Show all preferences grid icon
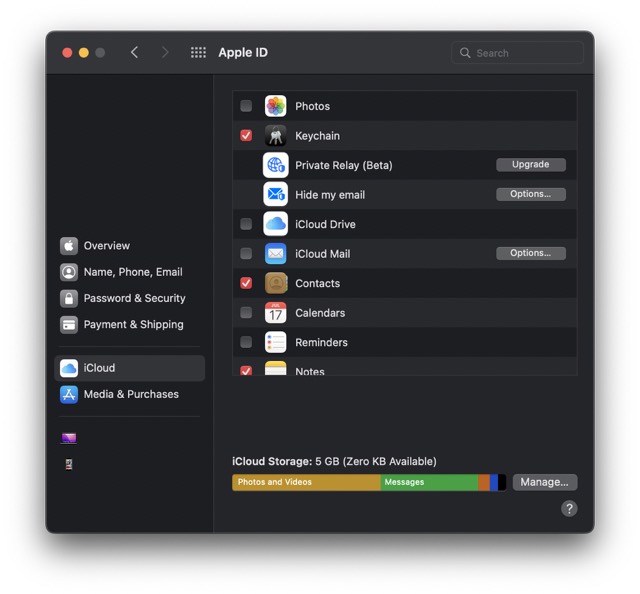The height and width of the screenshot is (594, 640). [198, 53]
